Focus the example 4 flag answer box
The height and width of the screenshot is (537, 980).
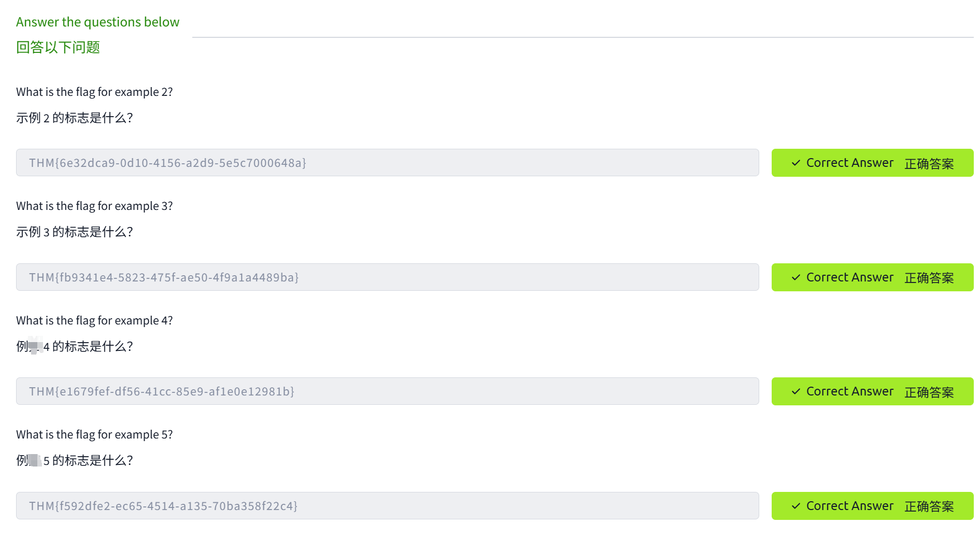point(387,391)
